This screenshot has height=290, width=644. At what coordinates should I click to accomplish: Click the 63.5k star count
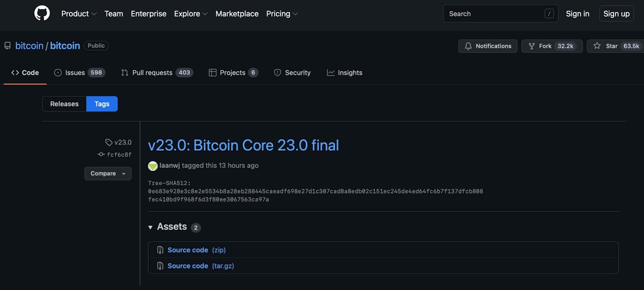pos(631,46)
